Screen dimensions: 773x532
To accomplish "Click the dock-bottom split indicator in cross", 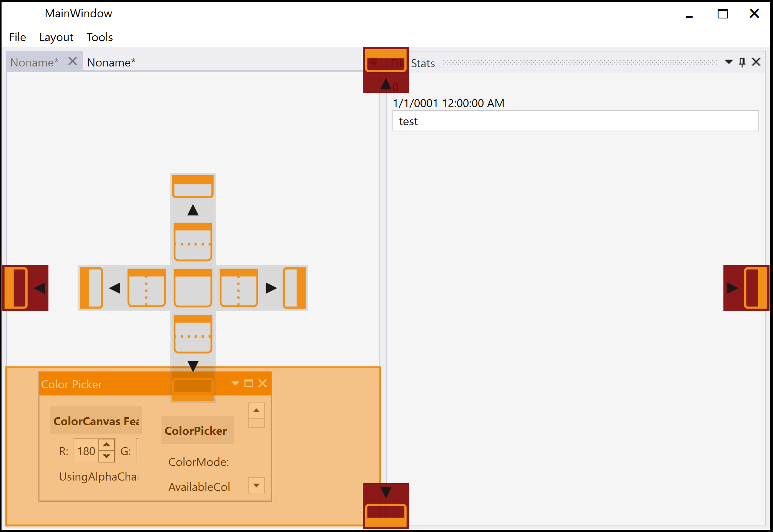I will coord(193,334).
